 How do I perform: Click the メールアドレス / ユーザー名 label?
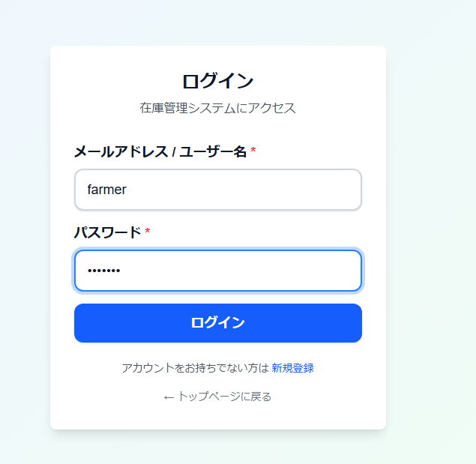160,152
